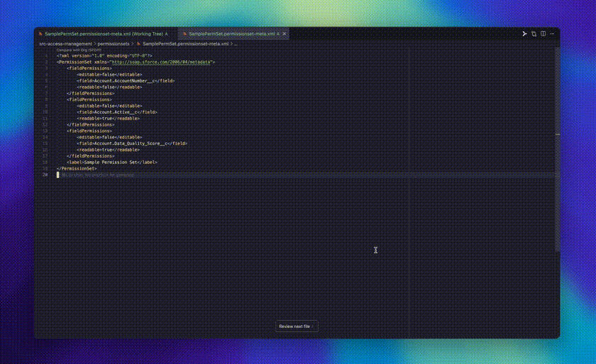This screenshot has width=596, height=364.
Task: Click the Review next file button
Action: tap(297, 326)
